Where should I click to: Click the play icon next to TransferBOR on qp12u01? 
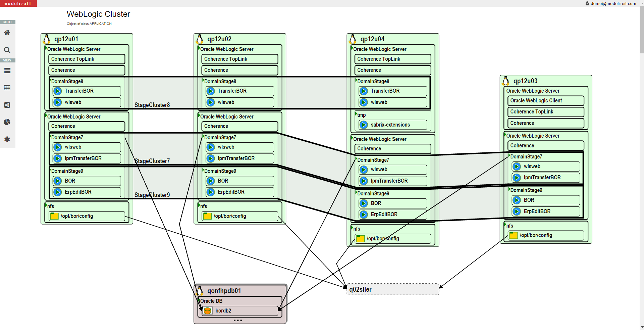57,91
